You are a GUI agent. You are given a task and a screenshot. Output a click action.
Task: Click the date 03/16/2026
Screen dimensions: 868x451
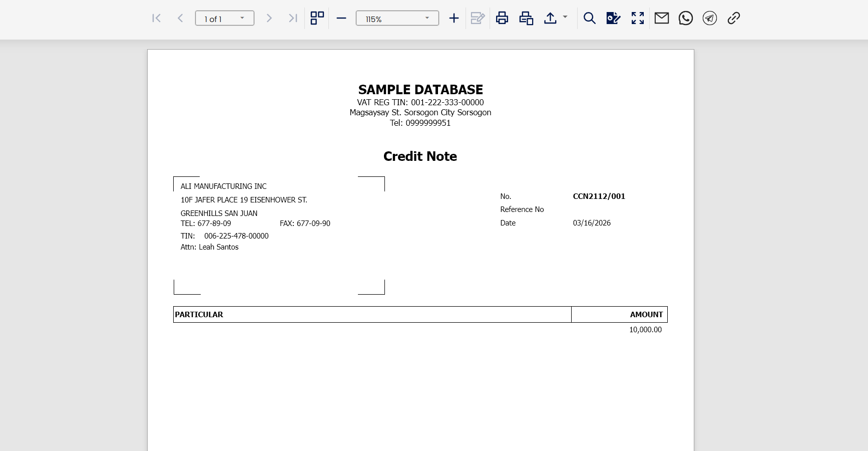click(592, 223)
